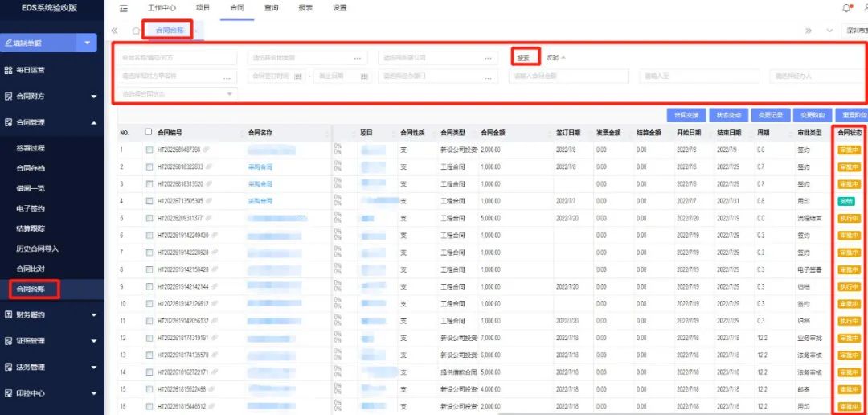
Task: Click paperclip icon beside HT20226713505305
Action: click(209, 201)
